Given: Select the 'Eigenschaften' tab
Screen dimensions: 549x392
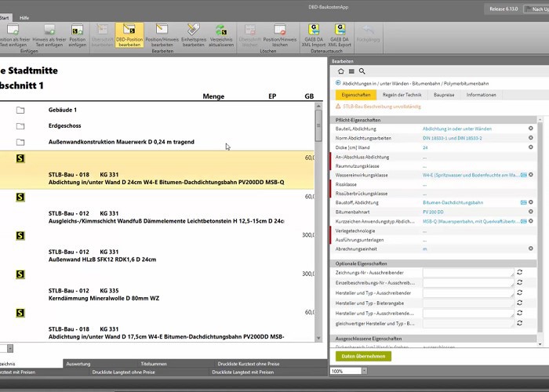Looking at the screenshot, I should tap(356, 95).
